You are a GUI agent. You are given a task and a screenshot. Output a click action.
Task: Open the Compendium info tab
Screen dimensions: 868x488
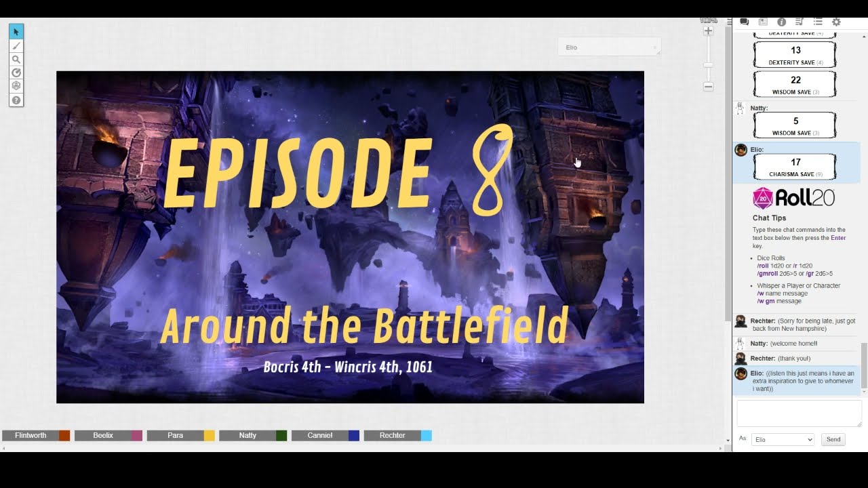(781, 22)
